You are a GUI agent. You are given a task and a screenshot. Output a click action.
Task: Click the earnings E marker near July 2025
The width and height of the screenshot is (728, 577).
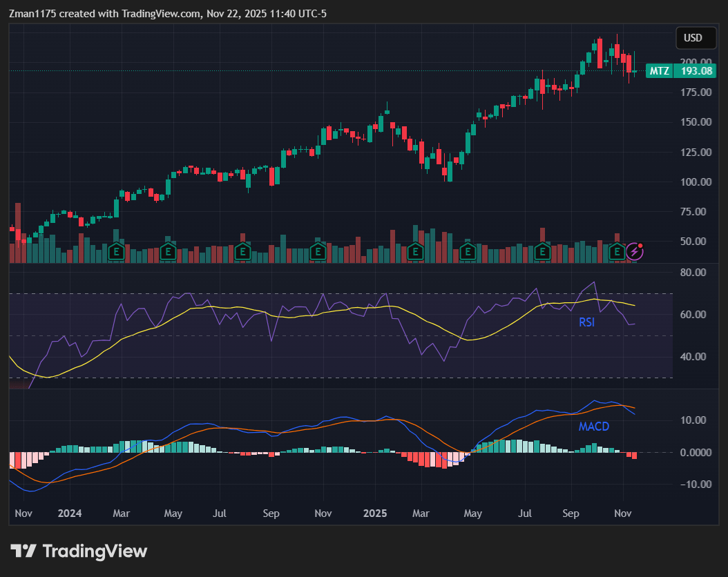coord(542,252)
